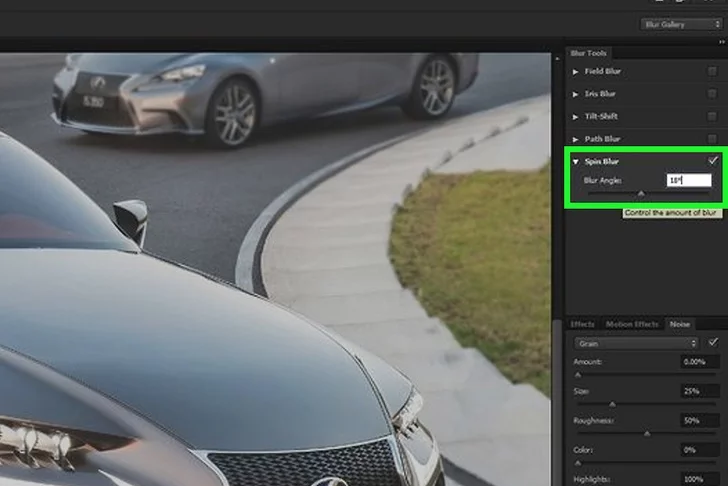This screenshot has height=486, width=728.
Task: Disable the Grain noise checkbox
Action: (713, 342)
